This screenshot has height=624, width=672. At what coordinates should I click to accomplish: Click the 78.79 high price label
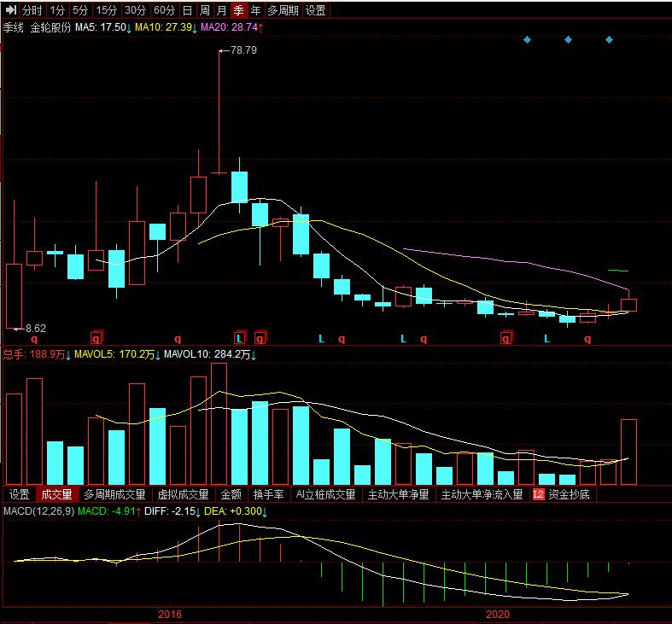point(243,50)
